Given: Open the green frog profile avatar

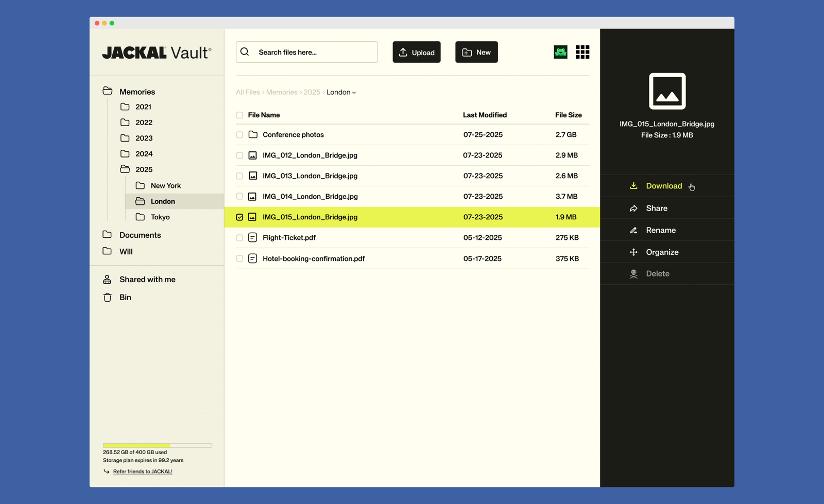Looking at the screenshot, I should coord(560,52).
